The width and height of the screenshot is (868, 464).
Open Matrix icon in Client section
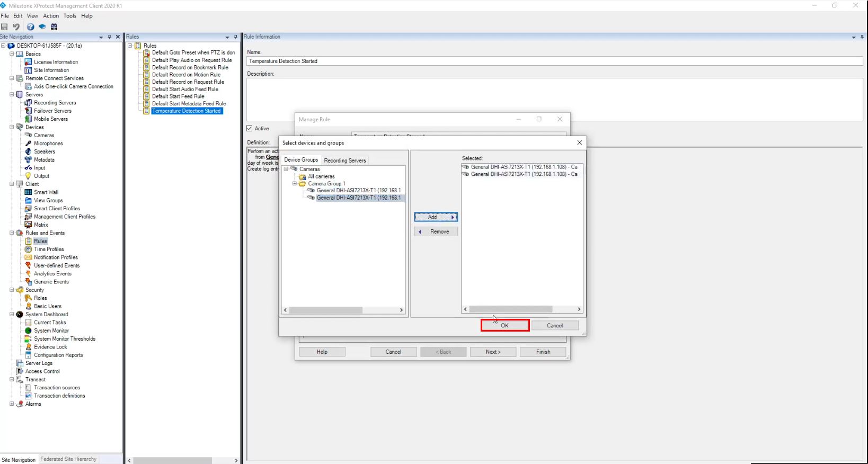coord(29,225)
